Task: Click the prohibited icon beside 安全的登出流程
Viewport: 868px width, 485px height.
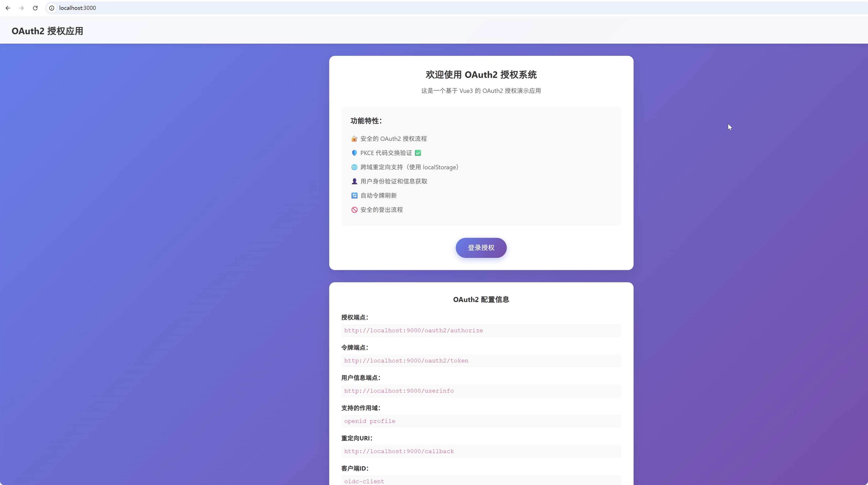Action: (x=354, y=210)
